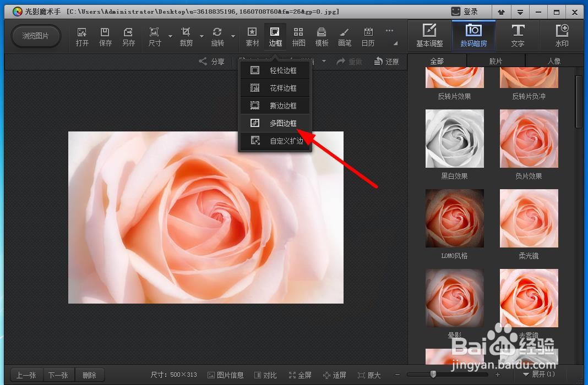
Task: Open 基本调整 basic adjustment panel
Action: pos(430,36)
